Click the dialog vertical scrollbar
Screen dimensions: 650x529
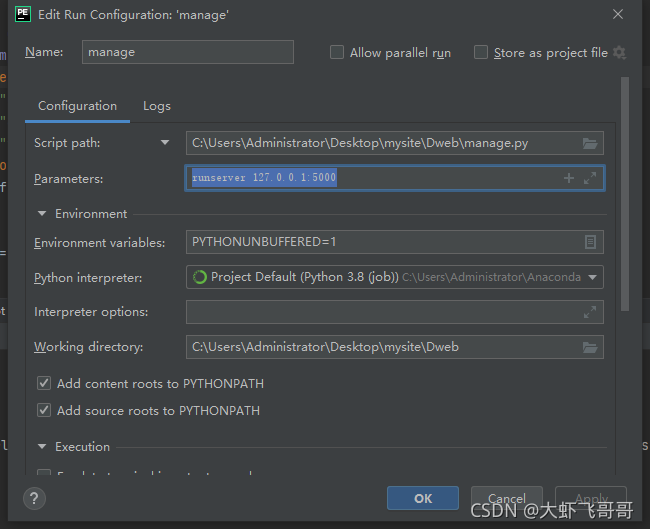point(625,194)
